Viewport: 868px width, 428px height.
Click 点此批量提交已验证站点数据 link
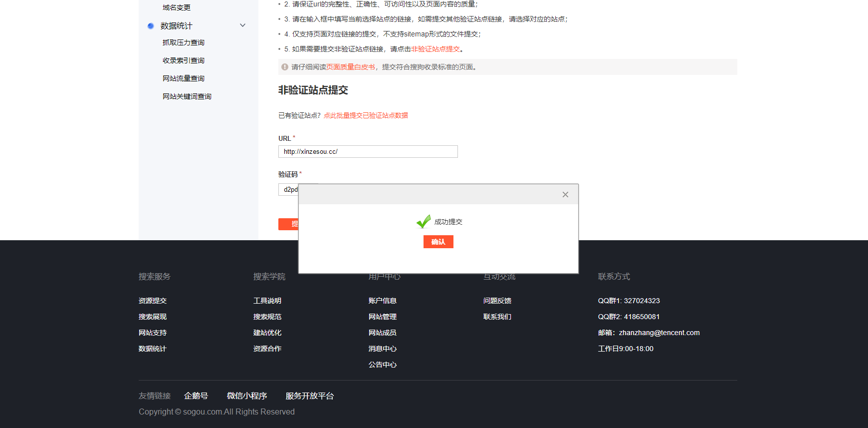[366, 115]
